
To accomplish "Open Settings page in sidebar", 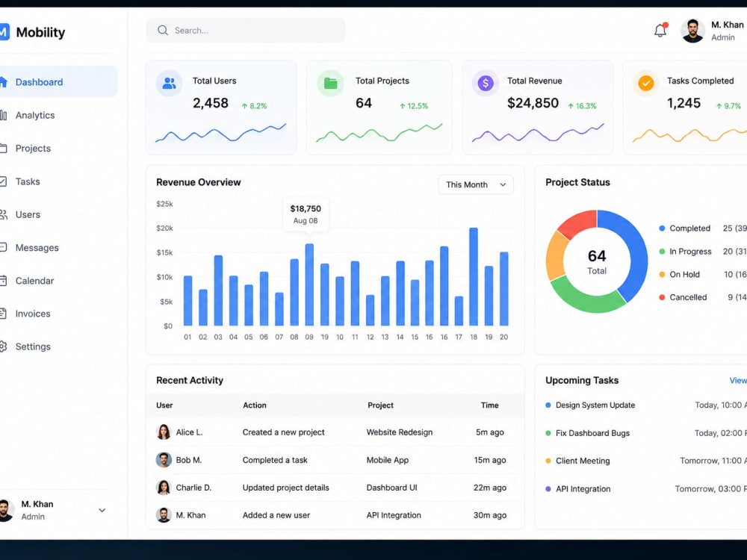I will pyautogui.click(x=33, y=346).
